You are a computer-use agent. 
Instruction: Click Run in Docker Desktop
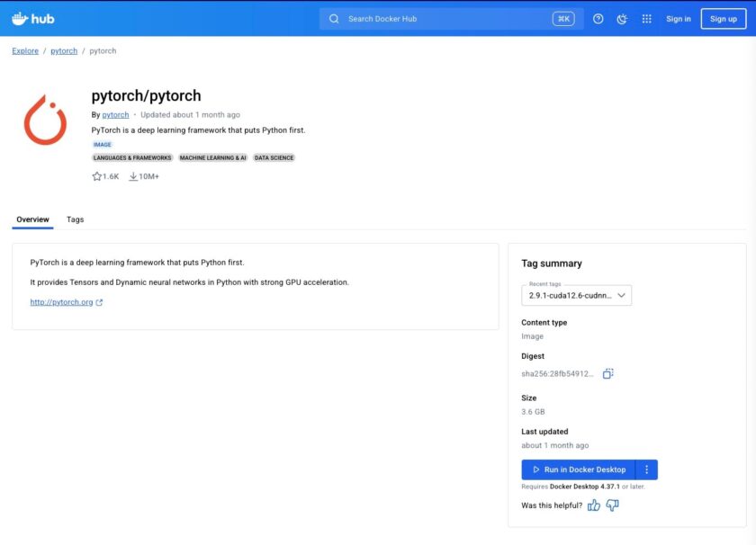coord(580,469)
